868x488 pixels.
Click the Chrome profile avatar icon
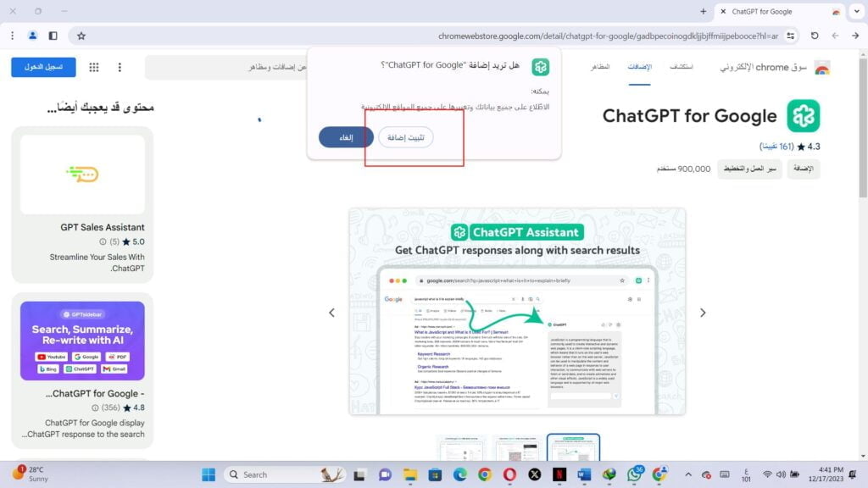tap(32, 36)
